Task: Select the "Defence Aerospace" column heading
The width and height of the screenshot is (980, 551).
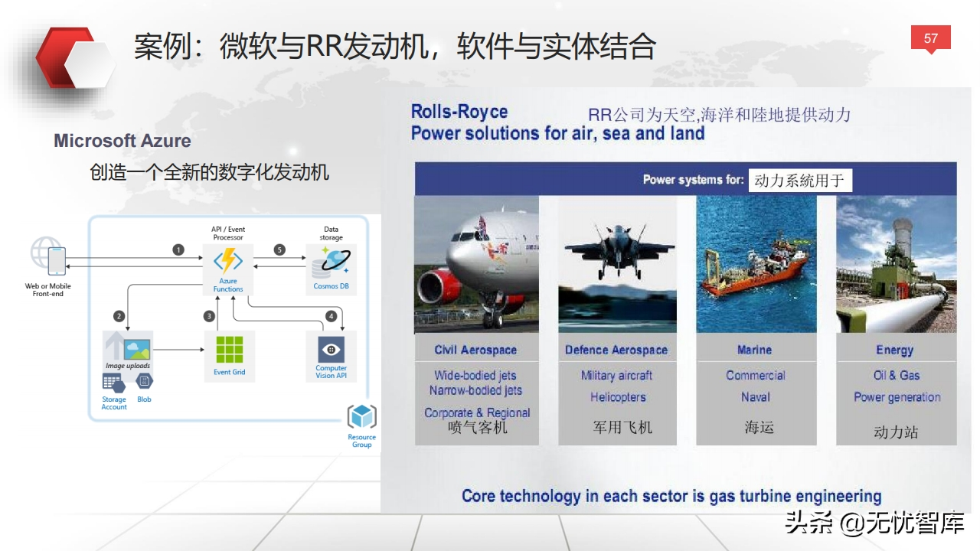Action: coord(616,350)
